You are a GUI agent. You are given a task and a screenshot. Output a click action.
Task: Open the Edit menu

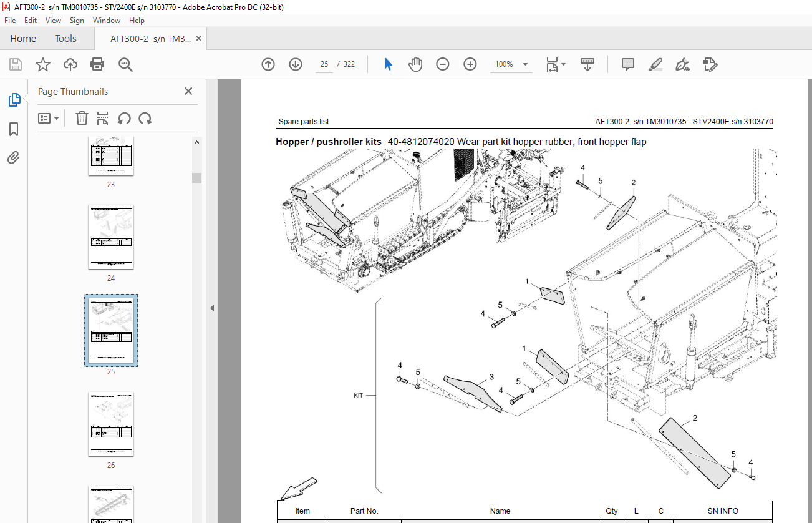point(31,21)
